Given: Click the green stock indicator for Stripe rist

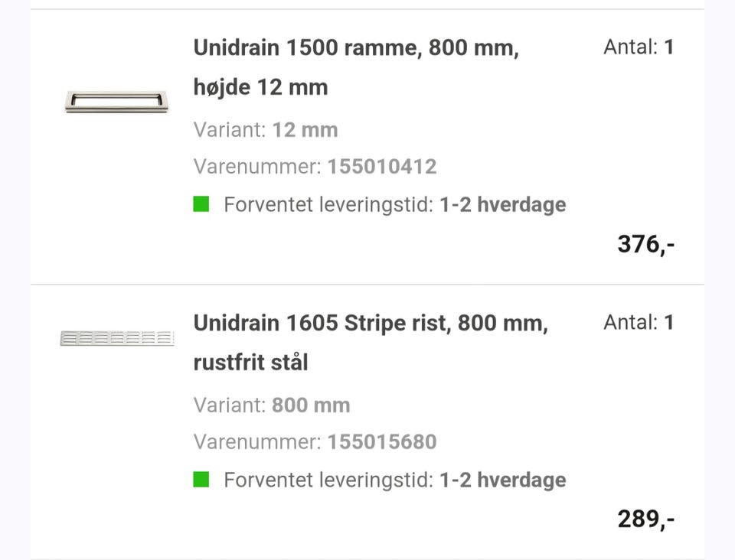Looking at the screenshot, I should pos(201,480).
